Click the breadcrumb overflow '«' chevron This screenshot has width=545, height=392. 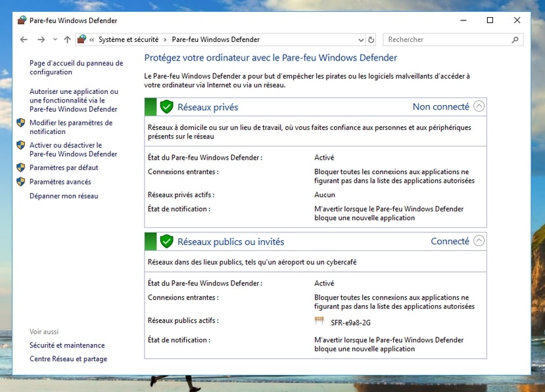92,40
